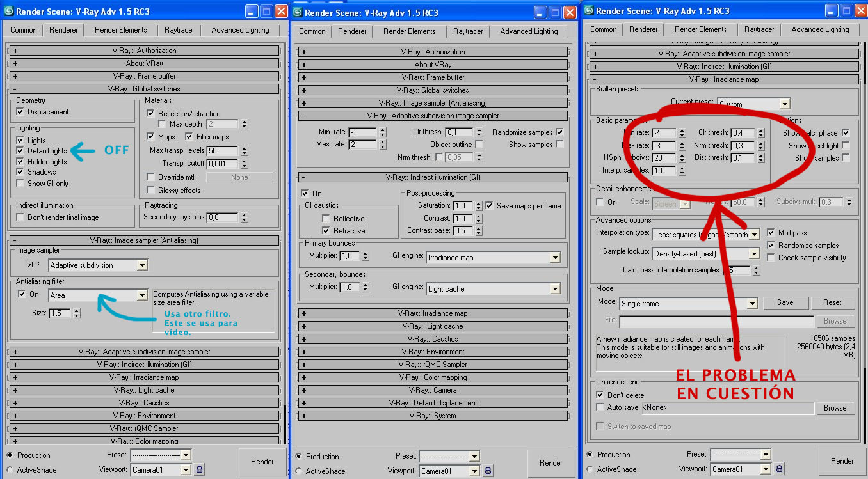Click Clr thresh field in right window
The height and width of the screenshot is (479, 868).
(x=743, y=133)
